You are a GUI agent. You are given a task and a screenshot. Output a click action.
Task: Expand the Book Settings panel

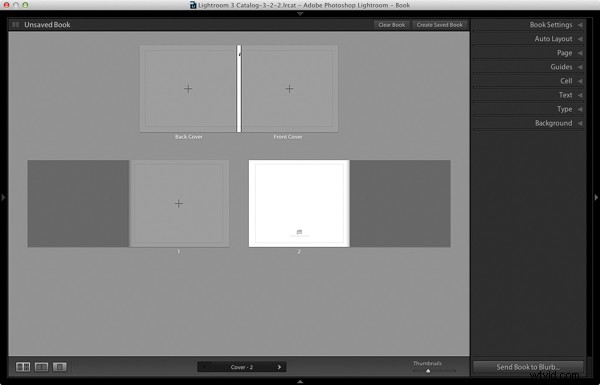coord(528,24)
